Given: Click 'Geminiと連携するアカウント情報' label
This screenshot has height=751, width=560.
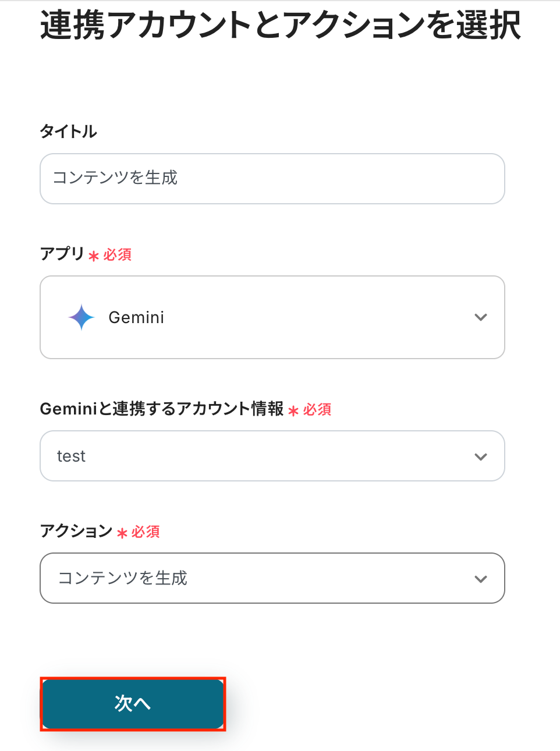Looking at the screenshot, I should [x=161, y=409].
